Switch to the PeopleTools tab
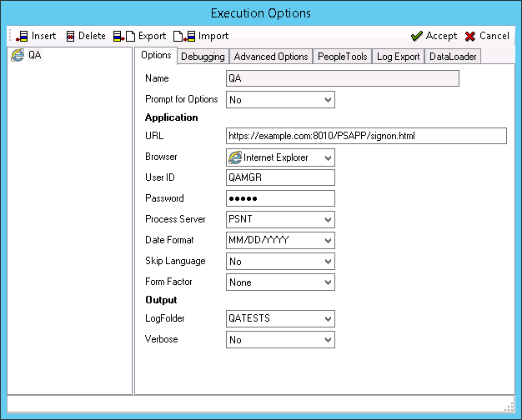Image resolution: width=522 pixels, height=420 pixels. point(342,57)
